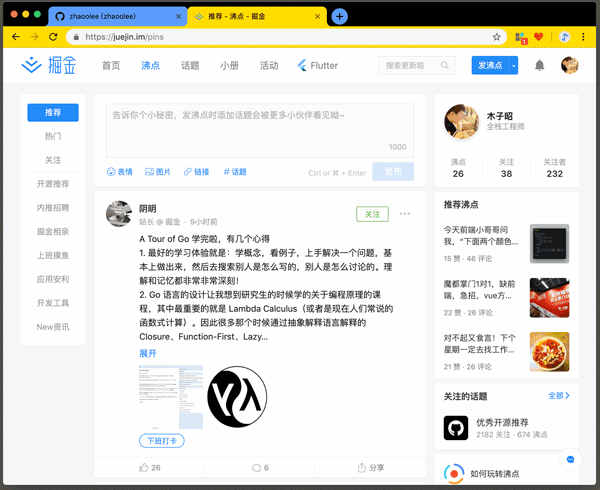Image resolution: width=600 pixels, height=490 pixels.
Task: Open user avatar menu in header
Action: click(x=570, y=65)
